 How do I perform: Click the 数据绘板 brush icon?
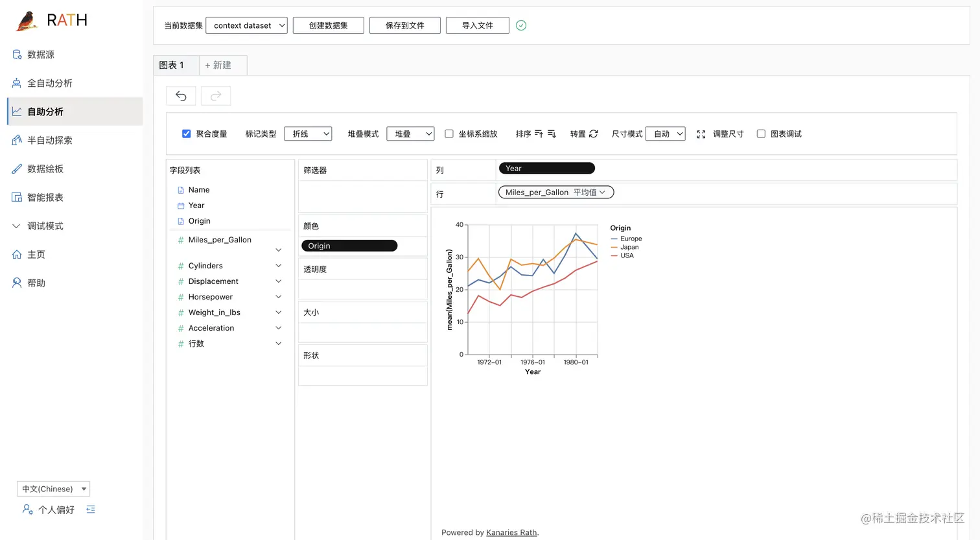coord(17,169)
